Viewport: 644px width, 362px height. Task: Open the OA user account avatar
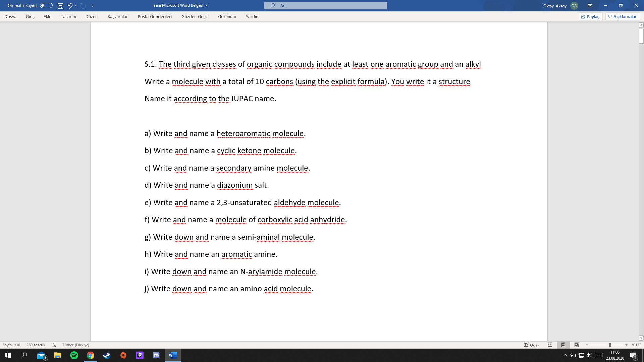coord(574,6)
